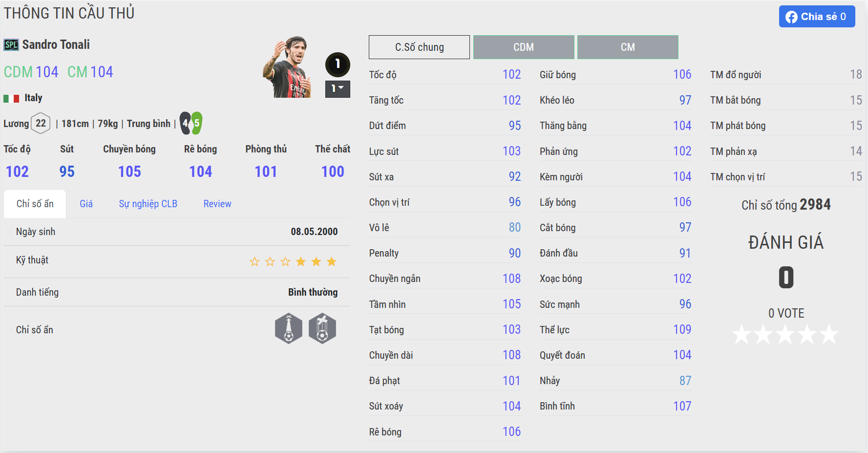Click the Italy flag icon
Viewport: 868px width, 453px height.
[x=11, y=98]
